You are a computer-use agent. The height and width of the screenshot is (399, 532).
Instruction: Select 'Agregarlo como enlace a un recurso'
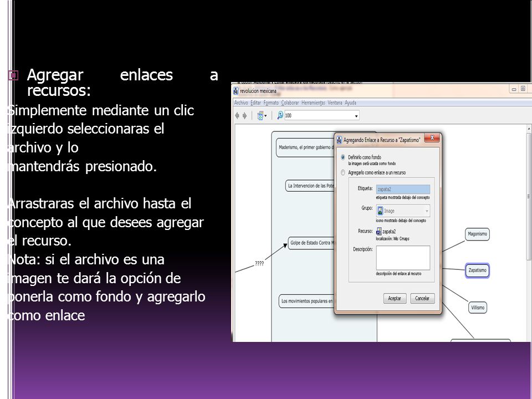coord(342,173)
